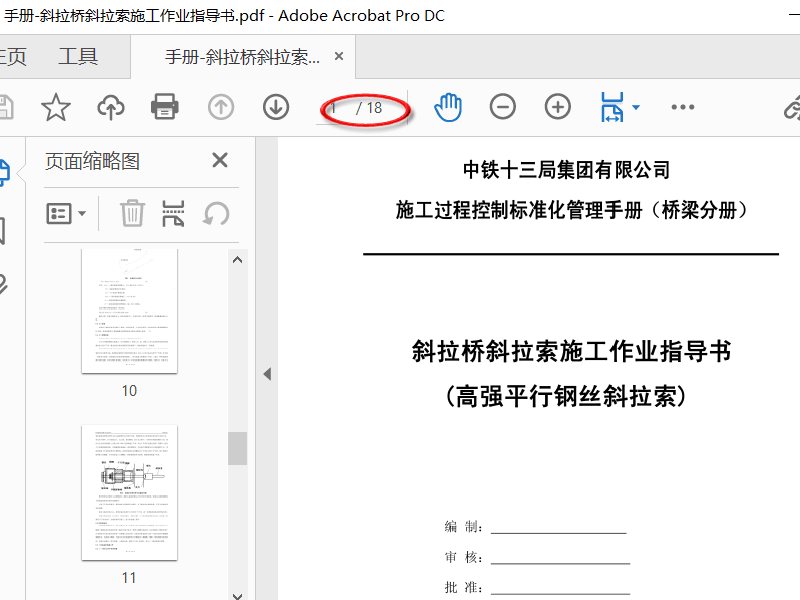This screenshot has height=600, width=800.
Task: Click thumbnail scrollbar down arrow
Action: click(x=237, y=595)
